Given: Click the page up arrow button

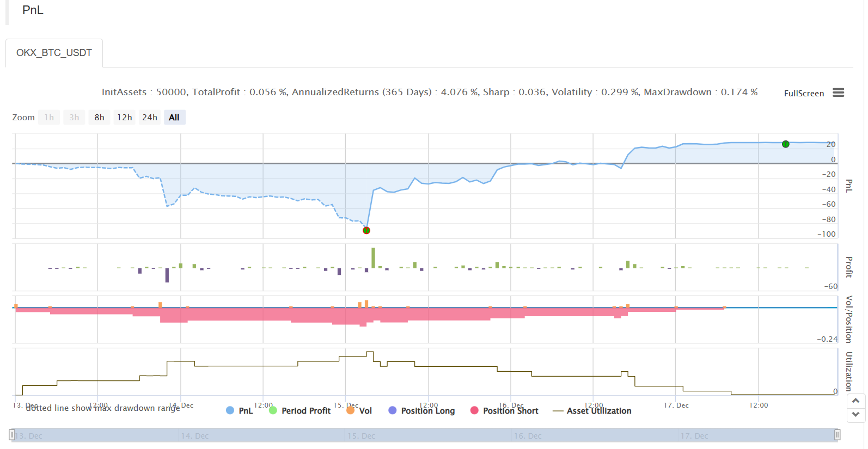Looking at the screenshot, I should point(855,401).
